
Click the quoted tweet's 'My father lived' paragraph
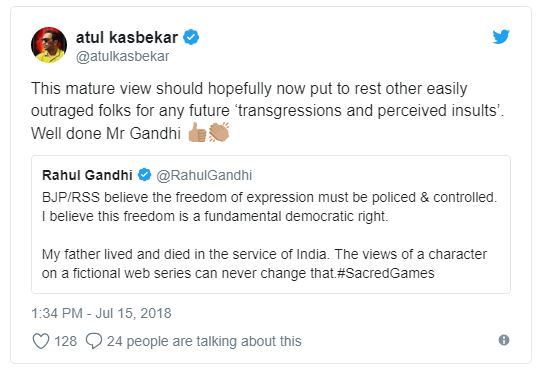[264, 264]
